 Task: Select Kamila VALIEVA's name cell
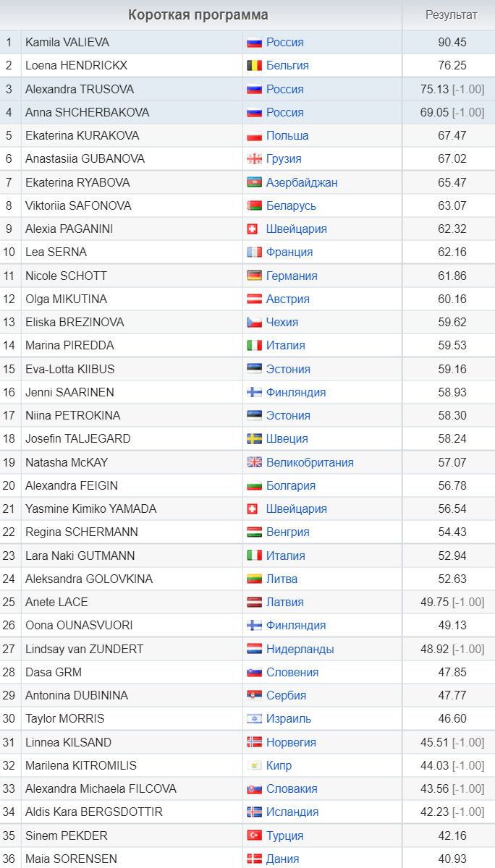132,43
